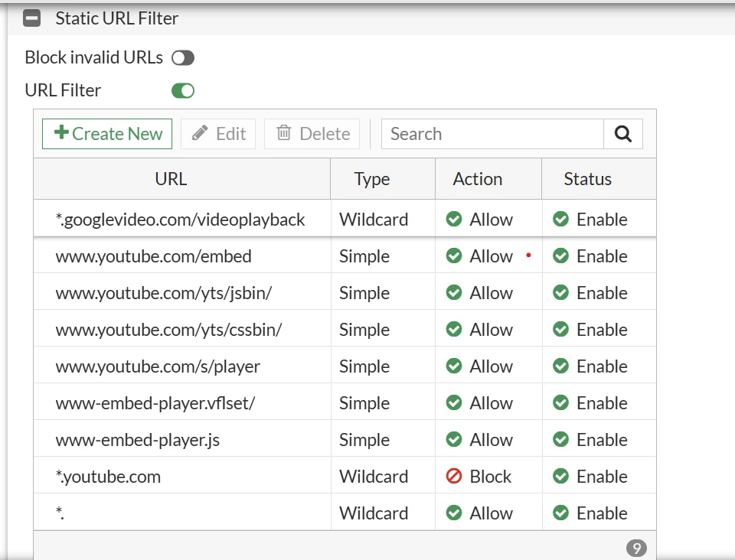Viewport: 735px width, 560px height.
Task: Click the Edit button
Action: (218, 134)
